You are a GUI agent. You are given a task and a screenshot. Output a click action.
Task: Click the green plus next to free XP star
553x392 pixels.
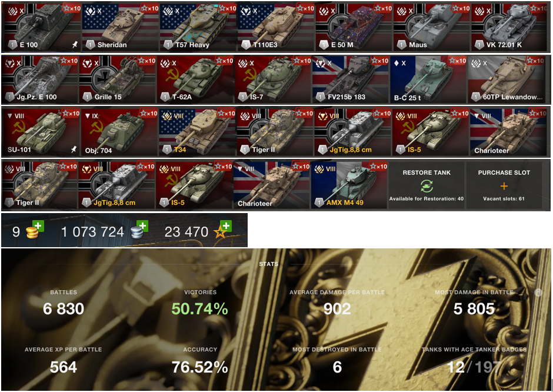pos(226,225)
